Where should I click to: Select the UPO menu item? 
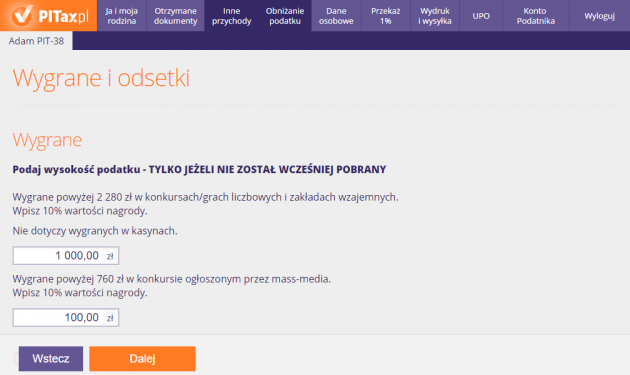(x=481, y=16)
